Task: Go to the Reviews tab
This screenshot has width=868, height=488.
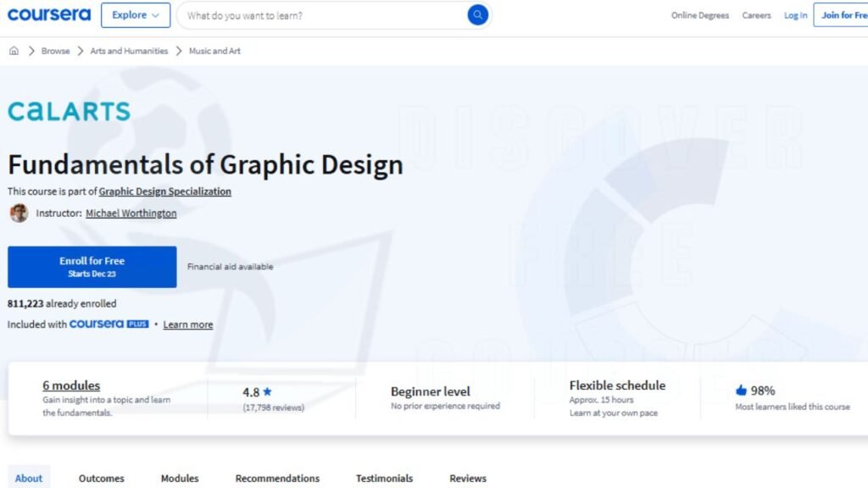Action: (x=468, y=478)
